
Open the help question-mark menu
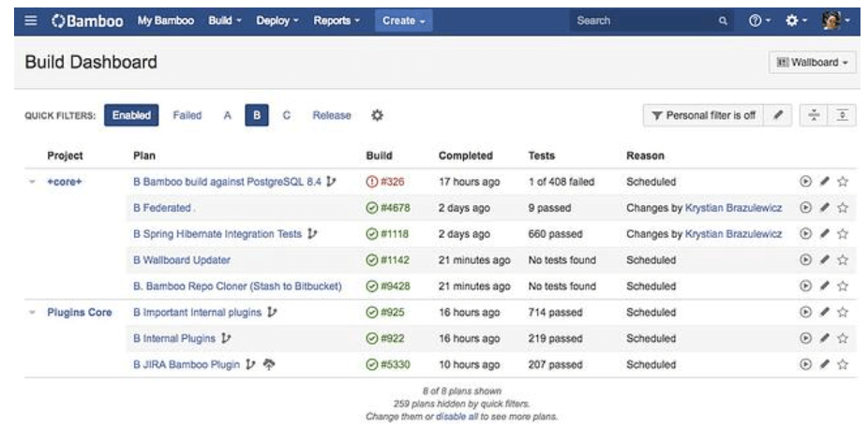pos(759,21)
